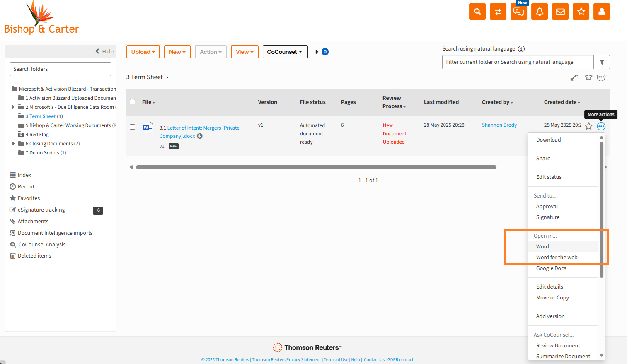Focus the natural language search field
Viewport: 627px width, 364px height.
coord(518,62)
